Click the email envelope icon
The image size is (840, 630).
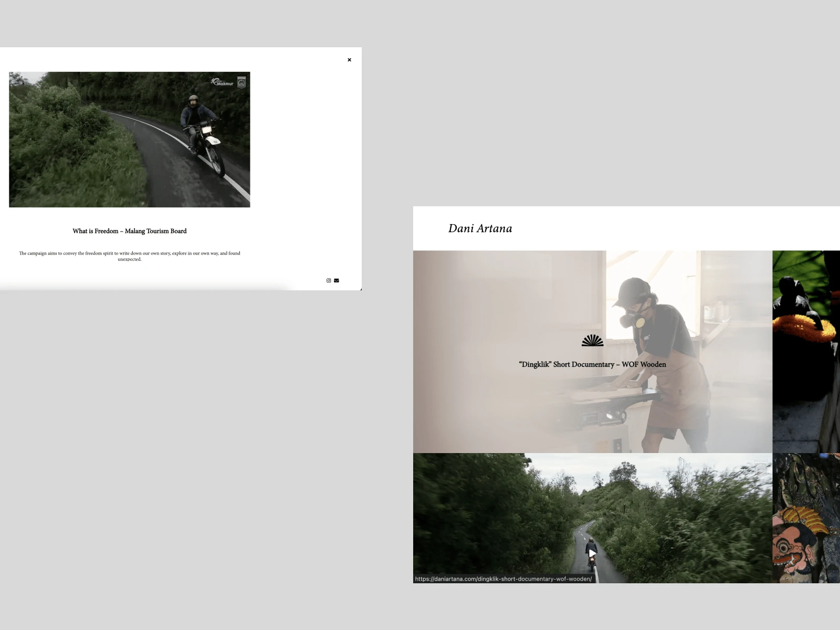[336, 280]
